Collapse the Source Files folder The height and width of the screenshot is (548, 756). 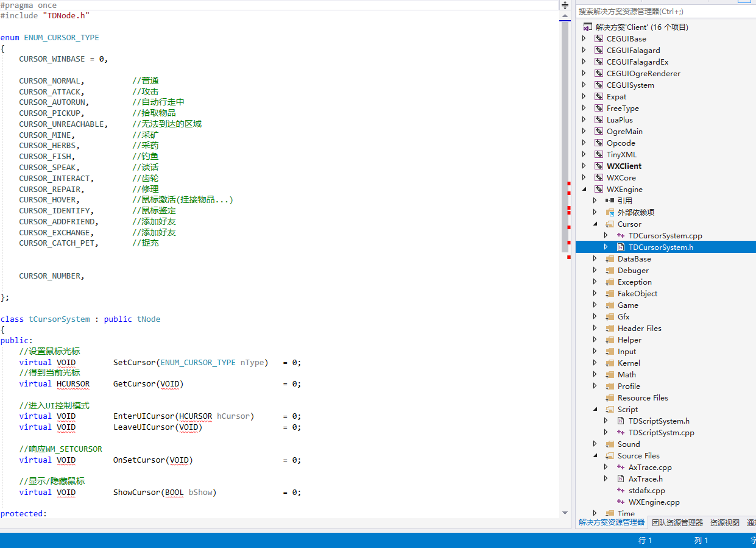point(595,455)
